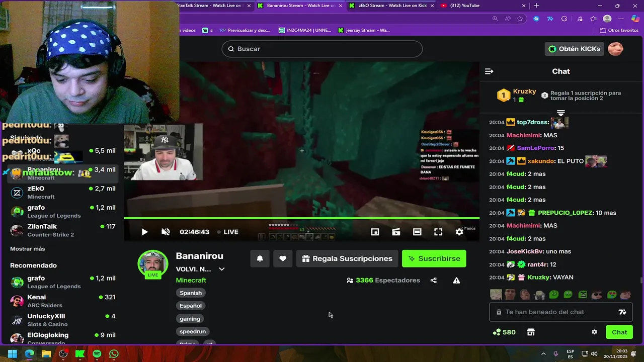Viewport: 644px width, 362px height.
Task: Add page to favorites with star icon
Action: tap(520, 19)
